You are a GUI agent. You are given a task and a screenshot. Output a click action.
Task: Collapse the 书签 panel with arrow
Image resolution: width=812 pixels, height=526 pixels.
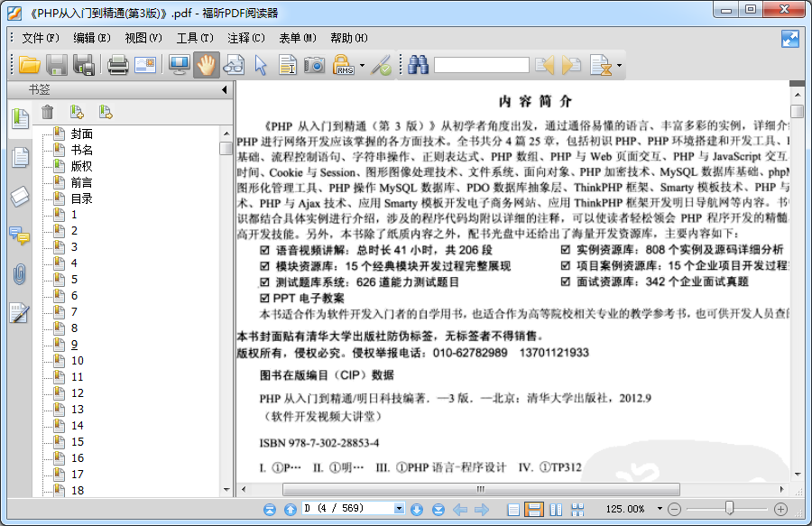tap(225, 89)
